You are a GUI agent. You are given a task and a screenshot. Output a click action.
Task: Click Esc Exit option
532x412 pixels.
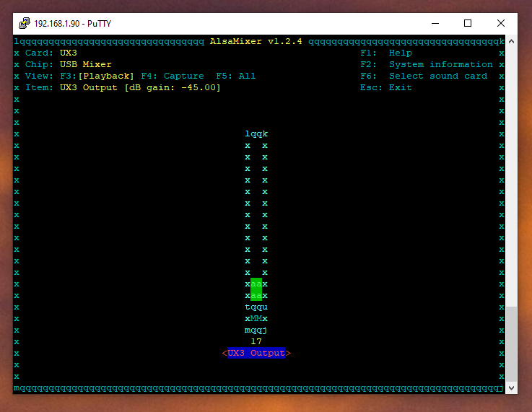coord(385,87)
